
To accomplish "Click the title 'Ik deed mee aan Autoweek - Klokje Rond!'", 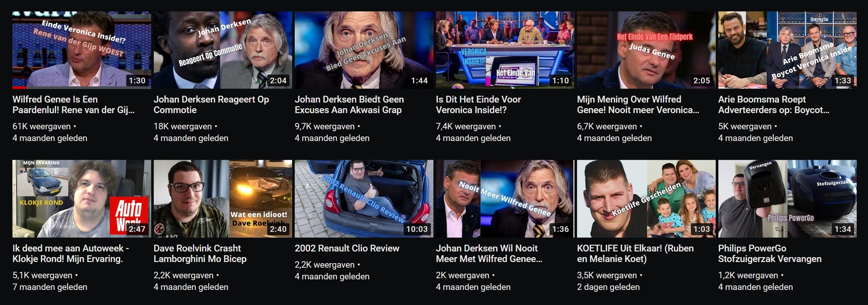I will click(70, 253).
